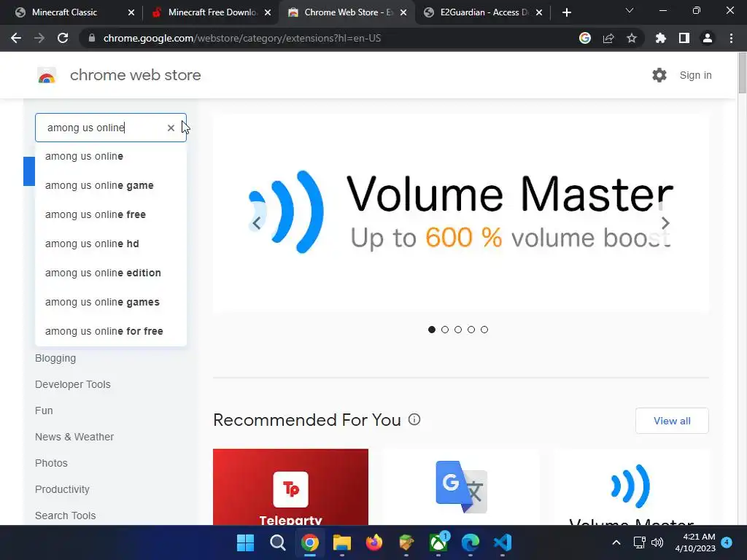Open Visual Studio Code on taskbar

[503, 542]
